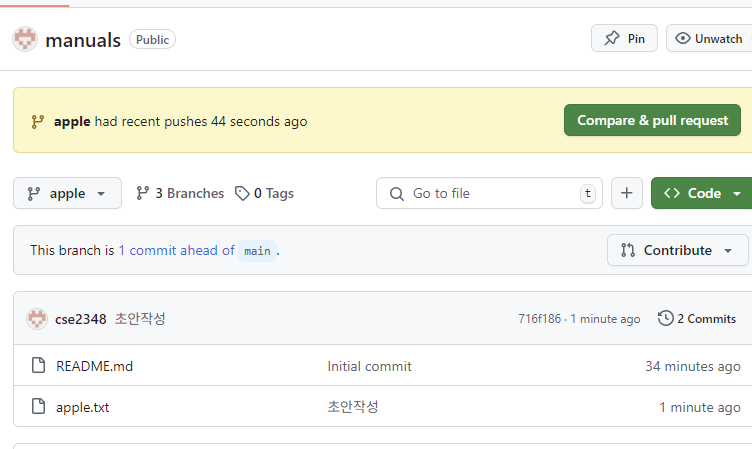This screenshot has height=449, width=752.
Task: Click the file icon beside apple.txt
Action: [x=38, y=406]
